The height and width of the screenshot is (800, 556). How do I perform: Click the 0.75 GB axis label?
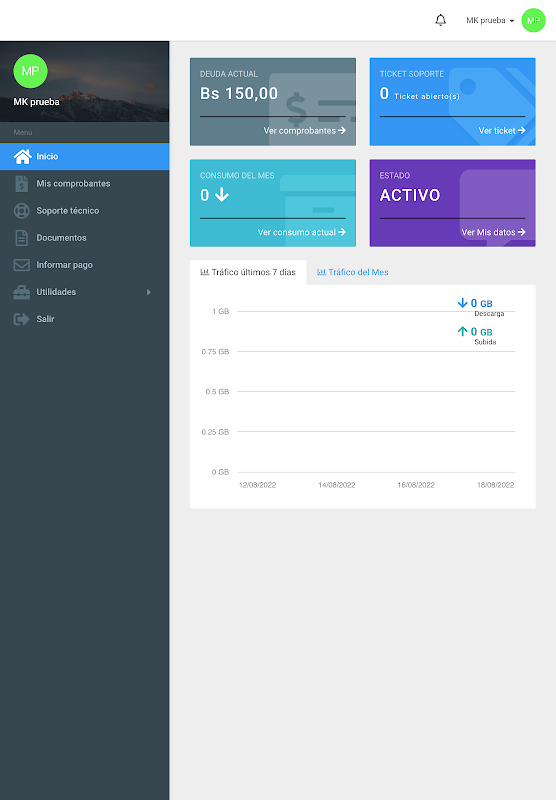click(215, 352)
